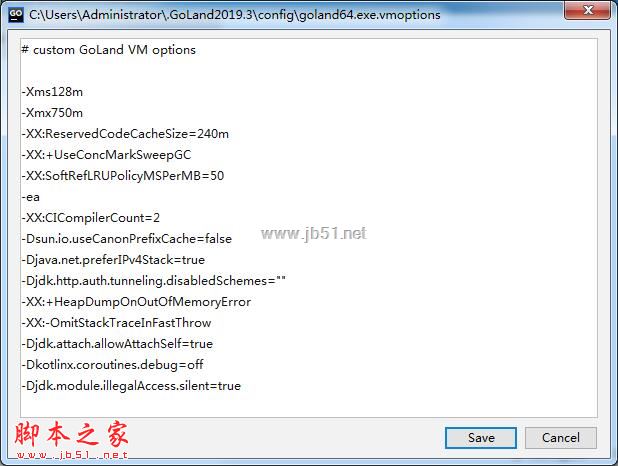This screenshot has width=618, height=466.
Task: Click the OmitStackTraceInFastThrow line
Action: point(116,322)
